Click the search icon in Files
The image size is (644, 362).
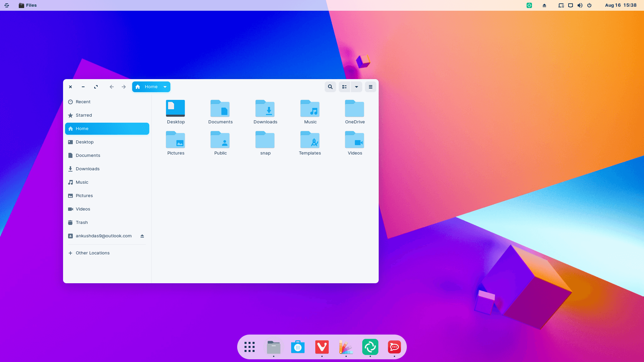click(x=330, y=86)
